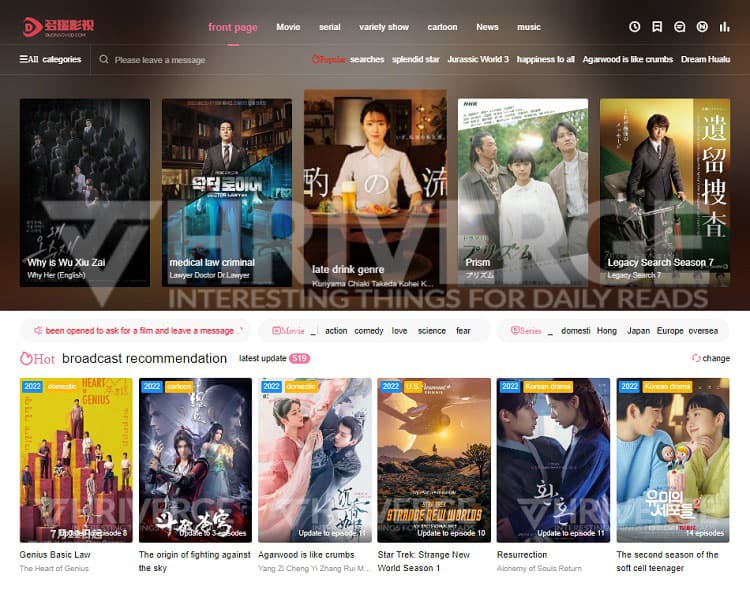Click the search magnifier icon

coord(103,60)
